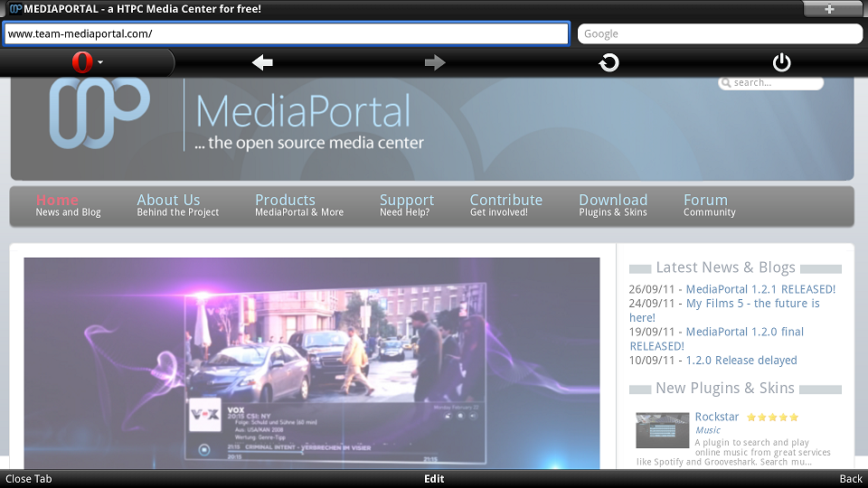Viewport: 868px width, 488px height.
Task: Open 1.2.0 Release delayed link
Action: [x=741, y=361]
